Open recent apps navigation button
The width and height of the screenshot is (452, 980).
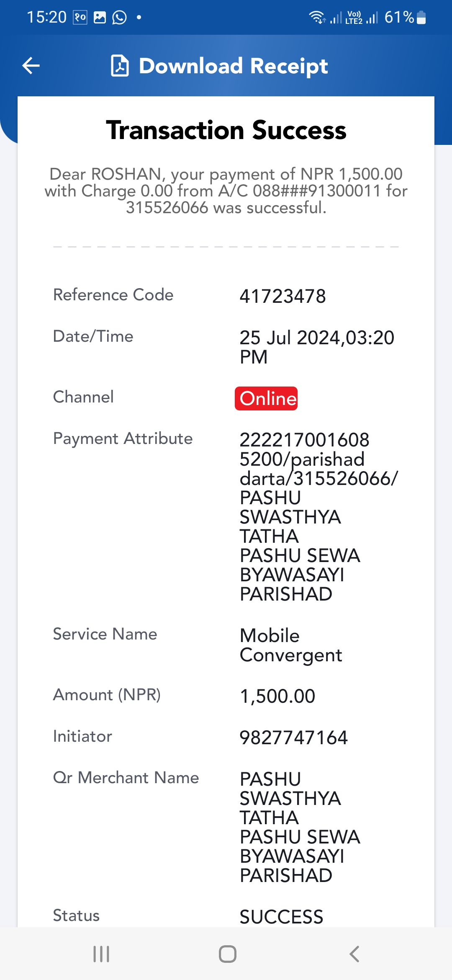tap(101, 954)
